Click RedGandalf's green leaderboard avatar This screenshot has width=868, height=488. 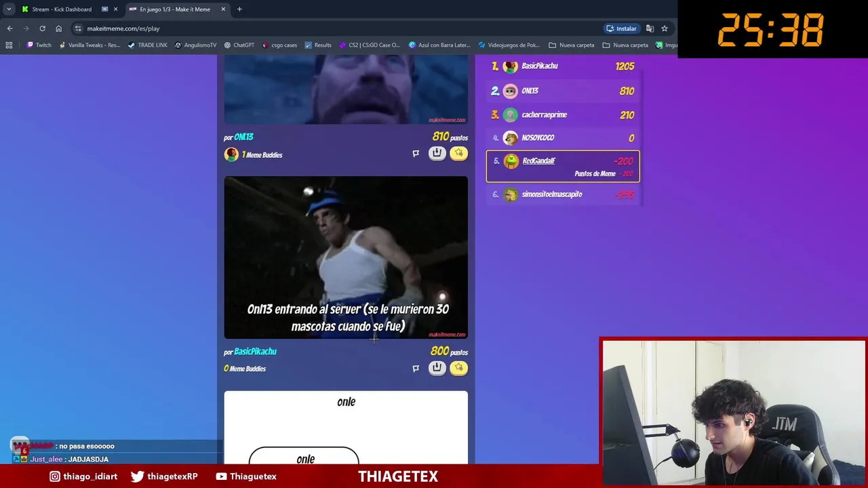pyautogui.click(x=511, y=161)
